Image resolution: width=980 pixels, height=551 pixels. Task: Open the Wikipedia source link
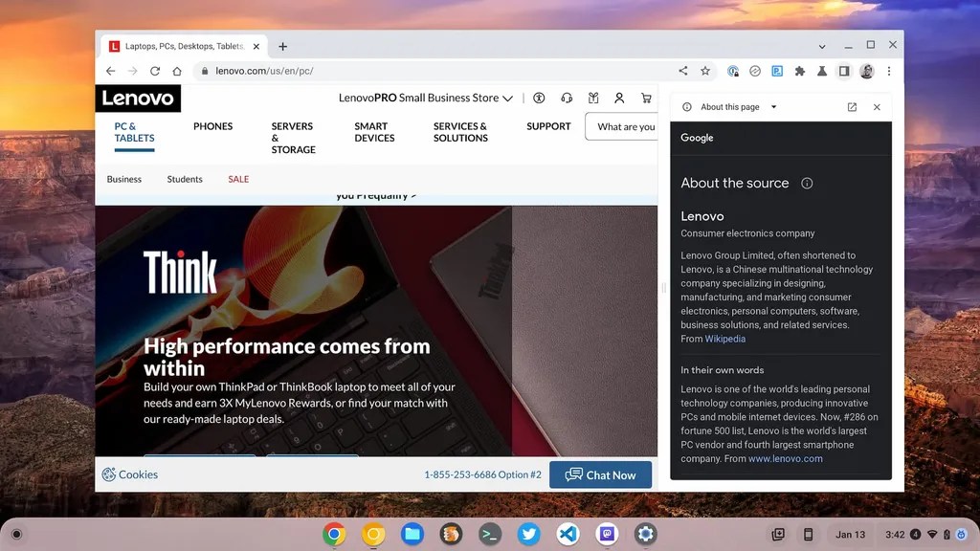(x=724, y=338)
